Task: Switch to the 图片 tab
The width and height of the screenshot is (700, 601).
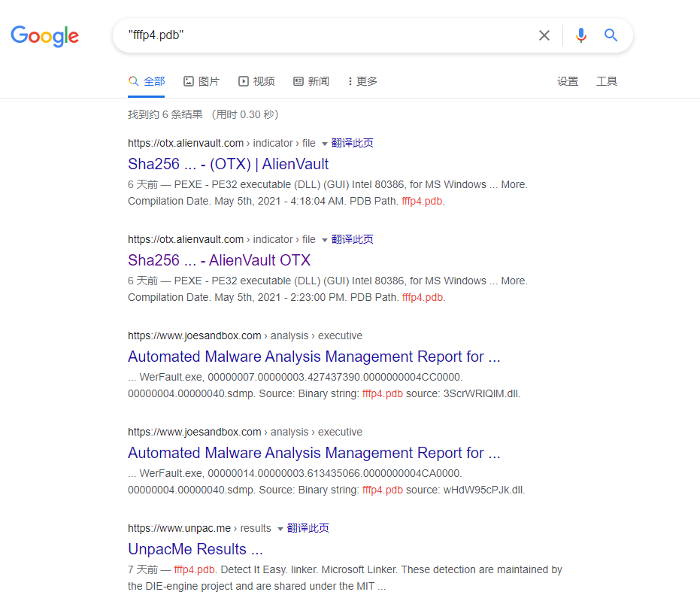Action: pyautogui.click(x=202, y=81)
